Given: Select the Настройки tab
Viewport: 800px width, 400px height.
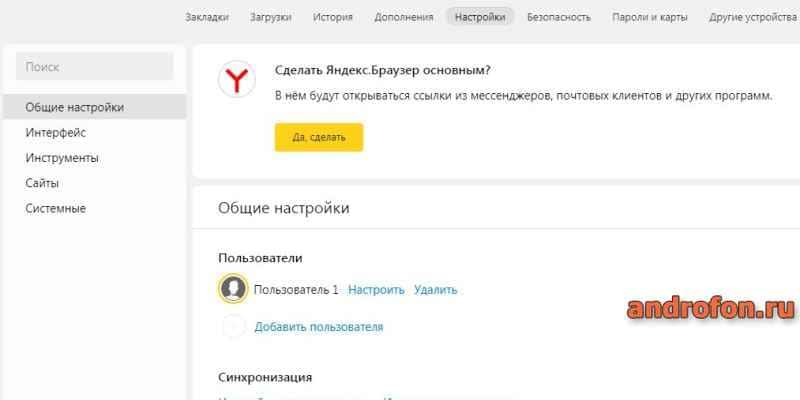Looking at the screenshot, I should coord(480,17).
